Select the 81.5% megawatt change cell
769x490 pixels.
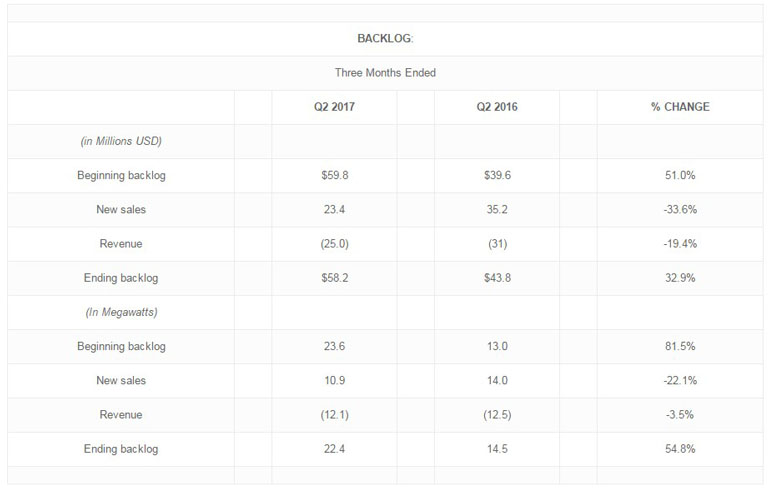point(680,346)
